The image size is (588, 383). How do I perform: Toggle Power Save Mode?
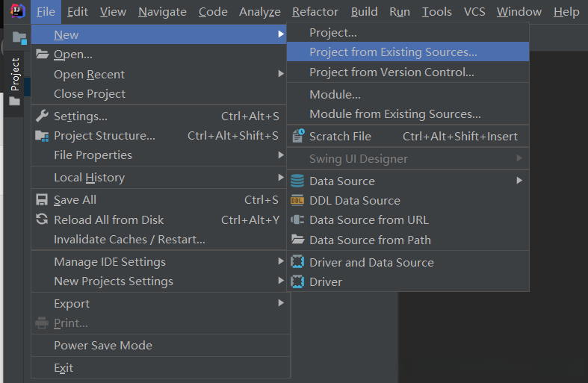103,346
